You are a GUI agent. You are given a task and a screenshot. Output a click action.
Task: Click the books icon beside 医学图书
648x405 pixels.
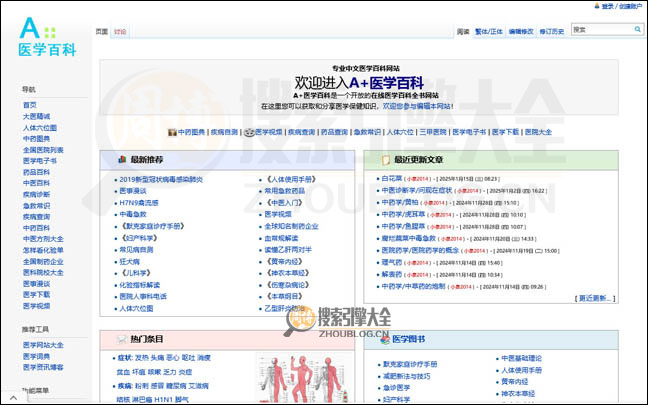click(385, 340)
